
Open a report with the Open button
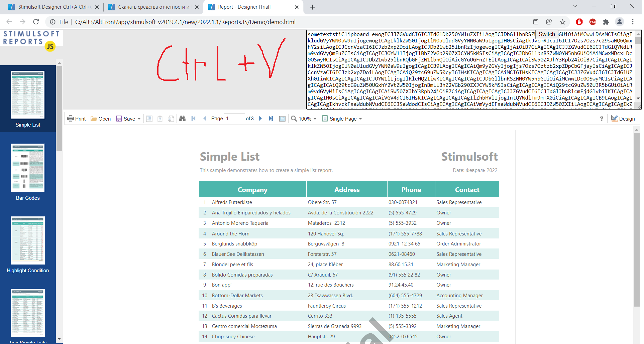point(101,119)
